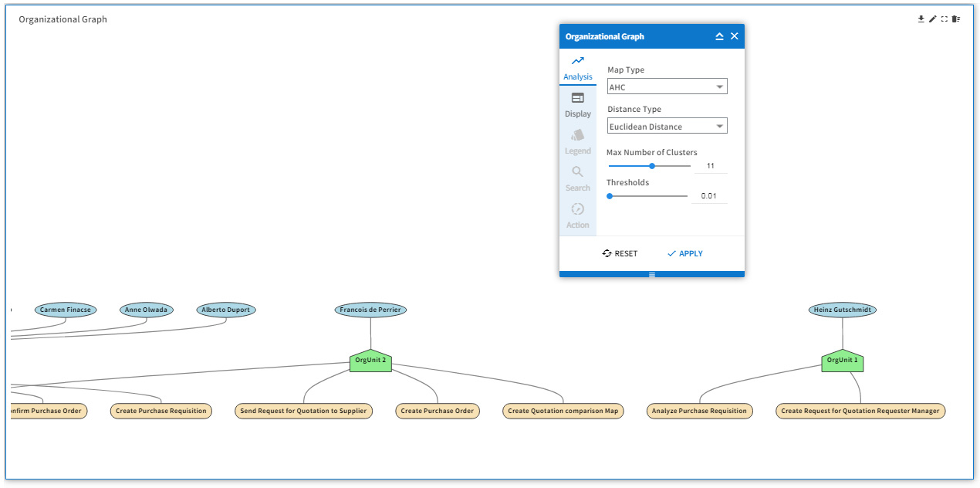Click the Organizational Graph widget title
This screenshot has height=488, width=980.
click(x=63, y=19)
